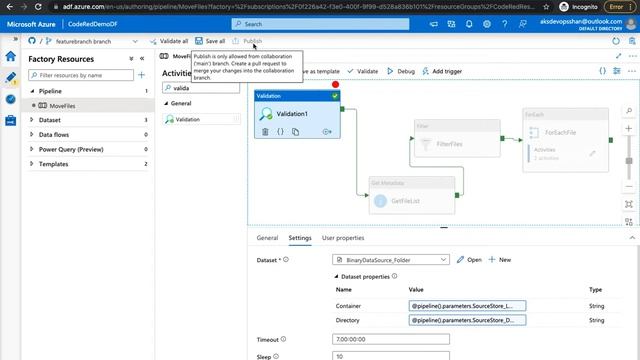This screenshot has height=360, width=640.
Task: Open Azure settings gear icon
Action: point(487,24)
